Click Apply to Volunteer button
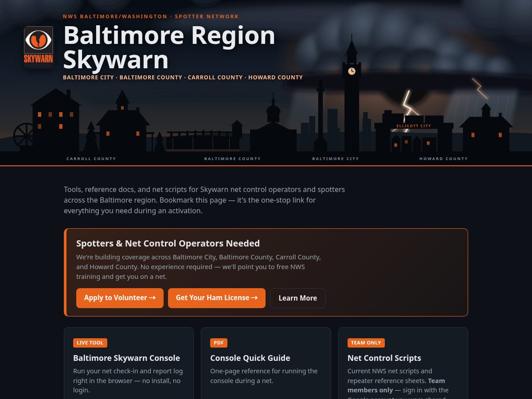The height and width of the screenshot is (399, 532). coord(120,298)
